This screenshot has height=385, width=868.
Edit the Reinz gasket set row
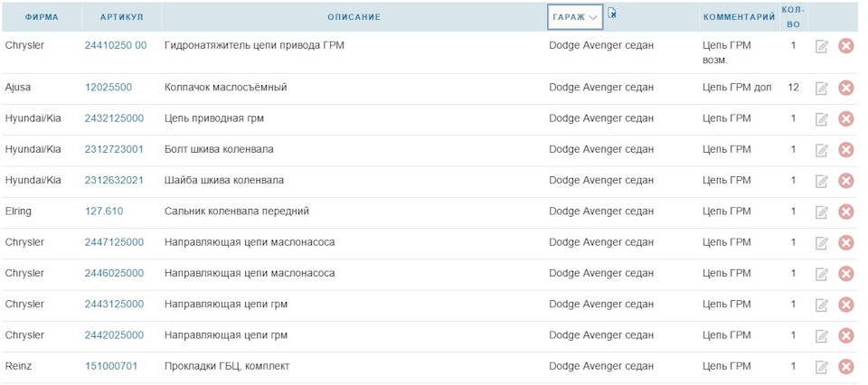pos(821,367)
